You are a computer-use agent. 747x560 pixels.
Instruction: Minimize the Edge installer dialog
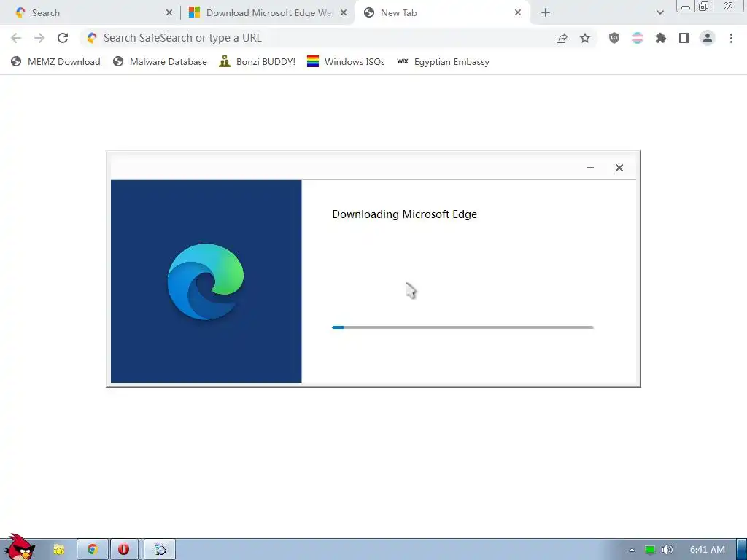pyautogui.click(x=589, y=168)
